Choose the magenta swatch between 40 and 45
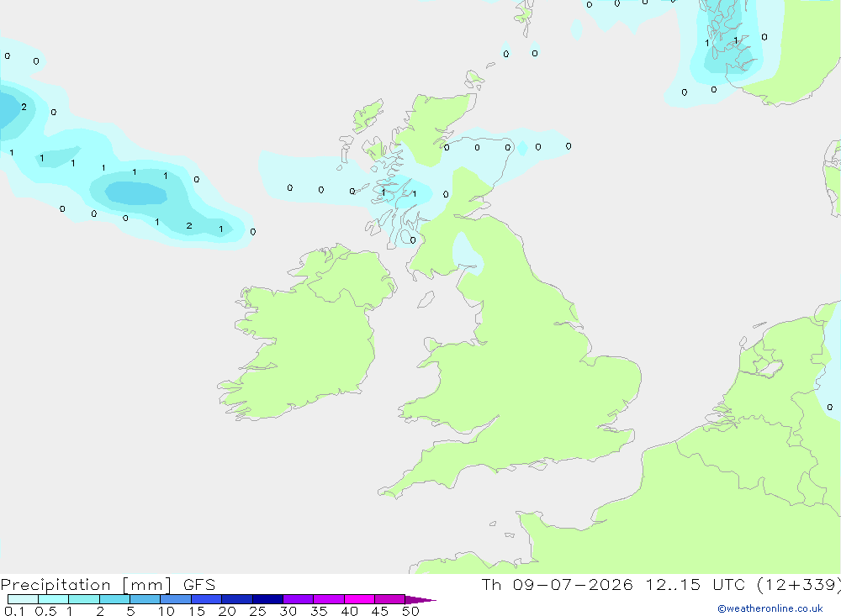The height and width of the screenshot is (616, 841). pyautogui.click(x=359, y=599)
